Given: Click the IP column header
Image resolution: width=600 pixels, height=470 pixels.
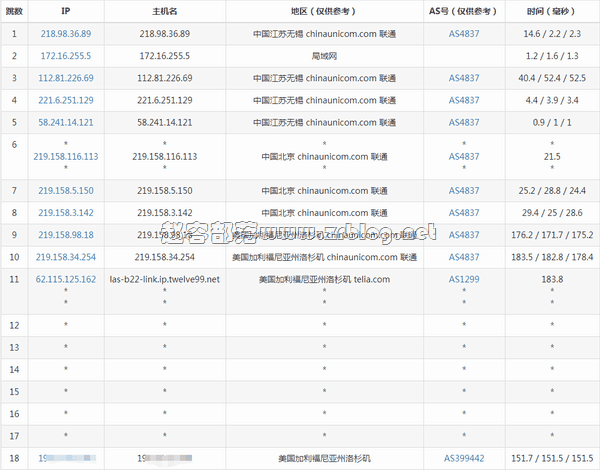Looking at the screenshot, I should (x=66, y=11).
